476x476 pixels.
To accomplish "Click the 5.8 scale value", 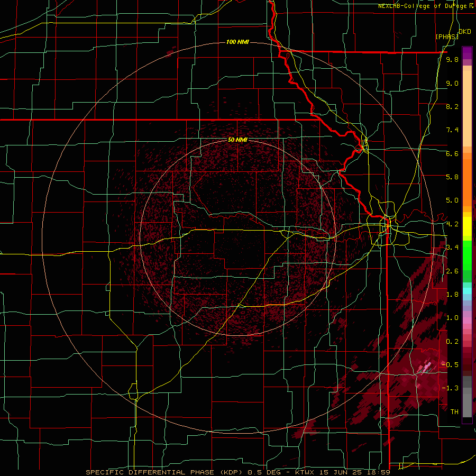I will pyautogui.click(x=452, y=177).
